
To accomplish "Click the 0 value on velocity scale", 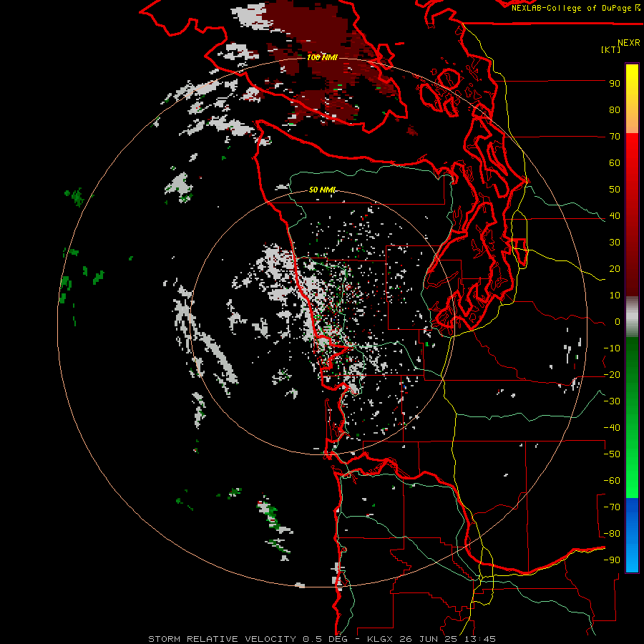I will 618,322.
